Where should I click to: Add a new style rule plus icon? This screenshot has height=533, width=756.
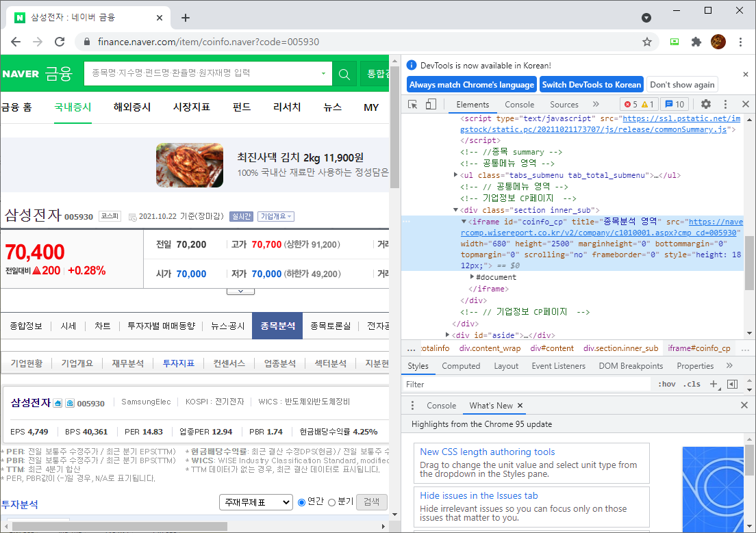(x=714, y=384)
